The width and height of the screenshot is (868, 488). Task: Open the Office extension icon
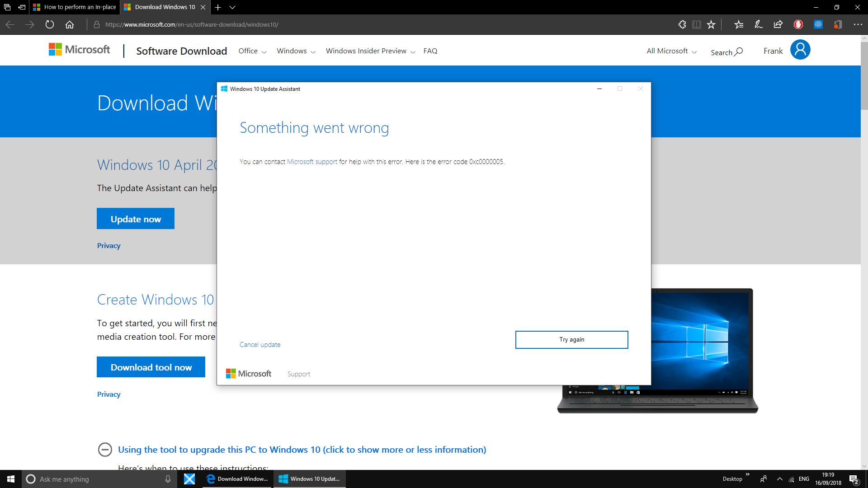838,25
